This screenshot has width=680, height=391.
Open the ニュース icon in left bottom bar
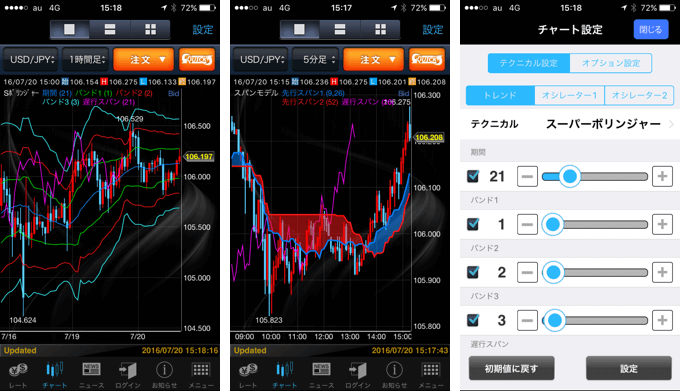coord(92,375)
